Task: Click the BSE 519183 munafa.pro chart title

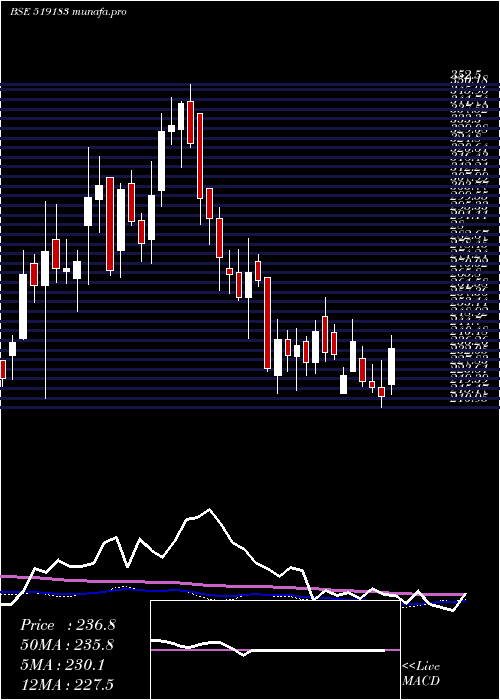Action: [x=68, y=12]
